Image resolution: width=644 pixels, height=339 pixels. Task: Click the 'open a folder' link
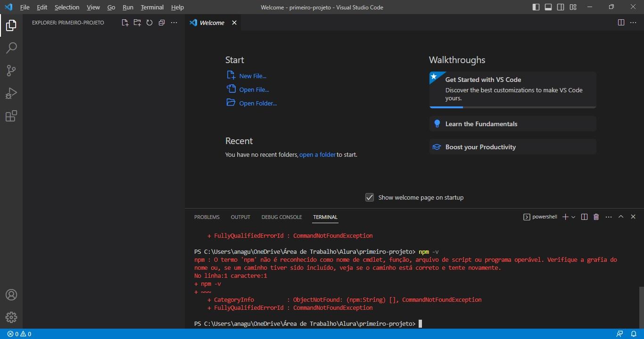[x=318, y=154]
